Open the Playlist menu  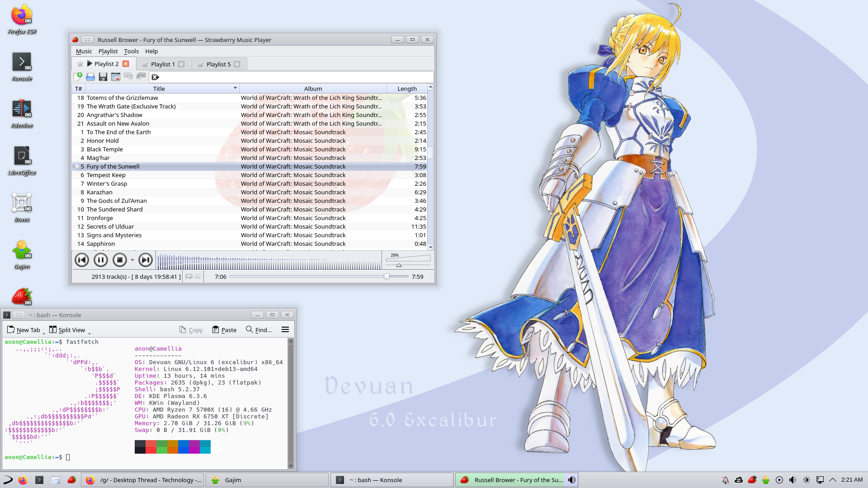point(108,51)
